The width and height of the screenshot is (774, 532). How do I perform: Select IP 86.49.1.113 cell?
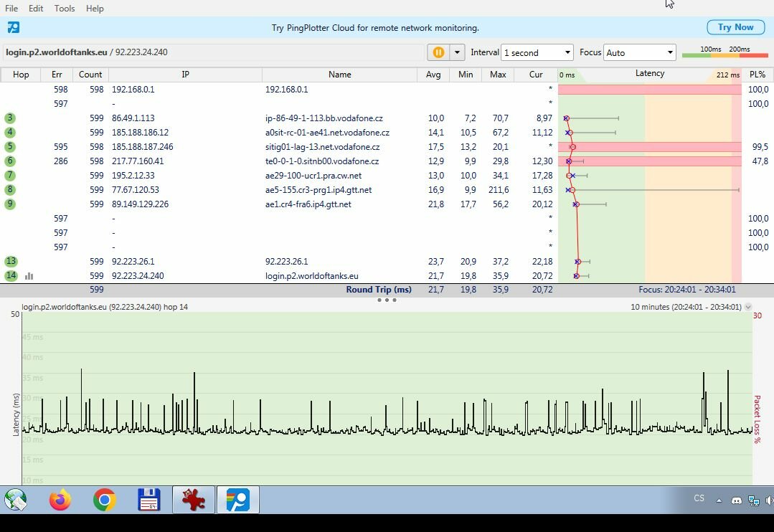(133, 118)
